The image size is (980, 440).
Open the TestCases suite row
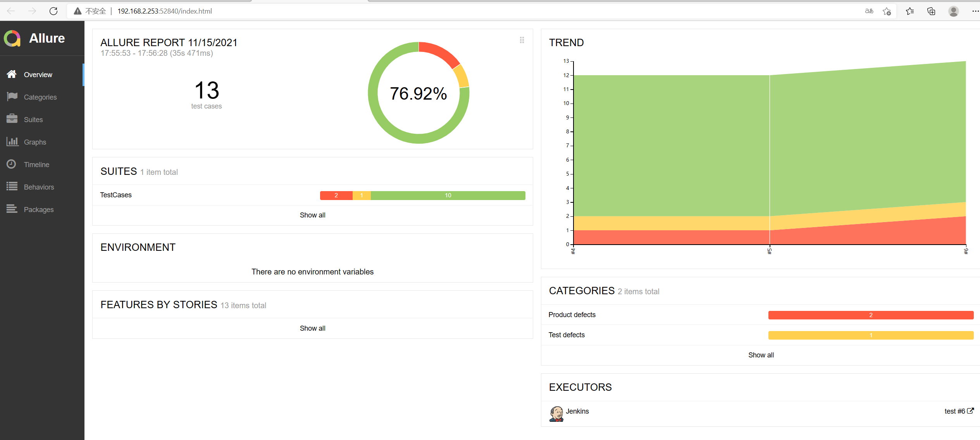[x=116, y=195]
